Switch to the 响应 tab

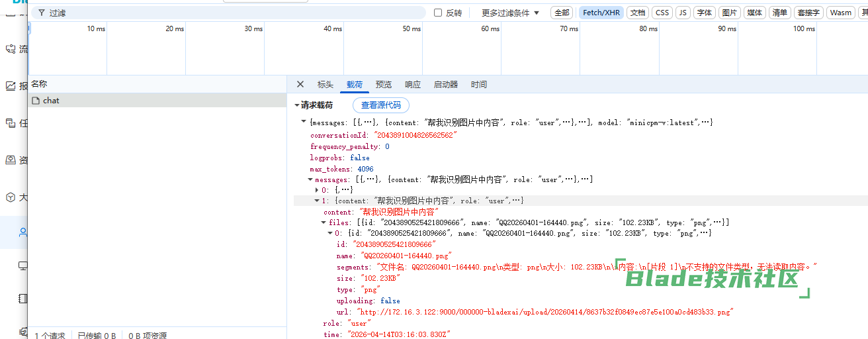(413, 85)
